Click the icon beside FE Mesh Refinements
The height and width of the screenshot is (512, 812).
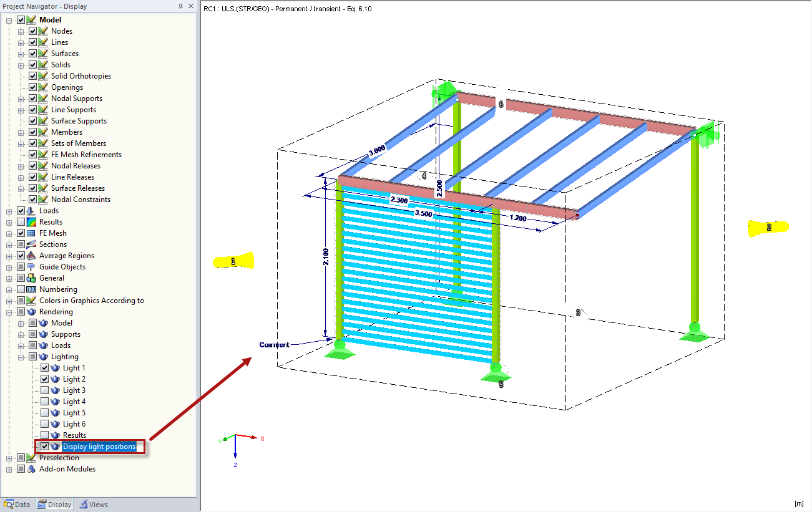click(43, 155)
